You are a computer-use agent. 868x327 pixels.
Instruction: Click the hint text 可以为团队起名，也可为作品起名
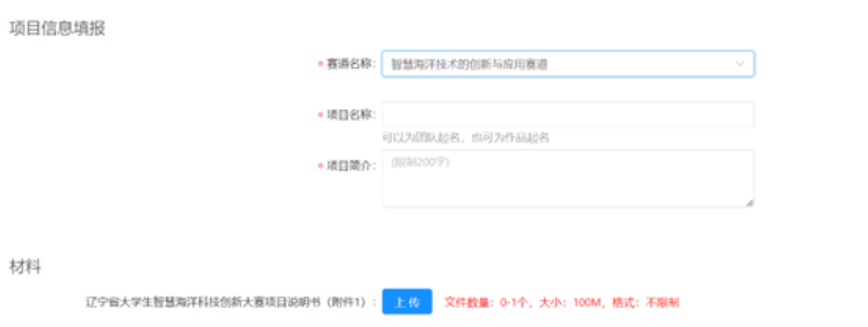(x=465, y=138)
